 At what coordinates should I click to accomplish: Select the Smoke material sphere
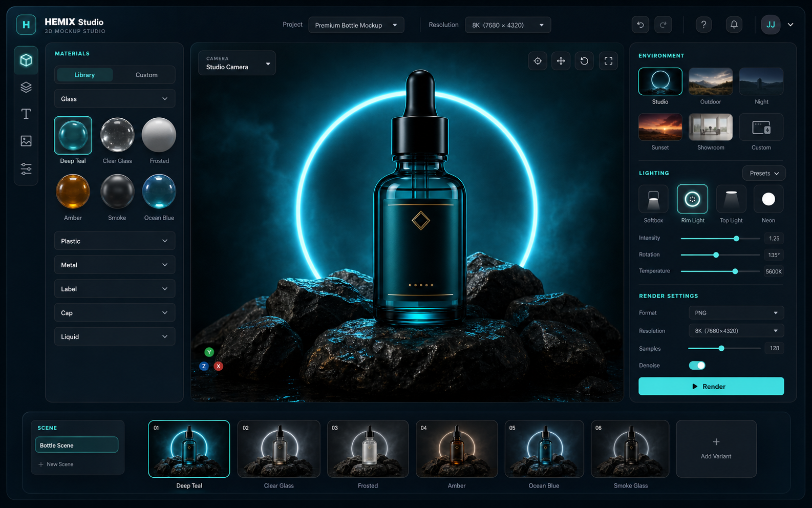click(117, 192)
